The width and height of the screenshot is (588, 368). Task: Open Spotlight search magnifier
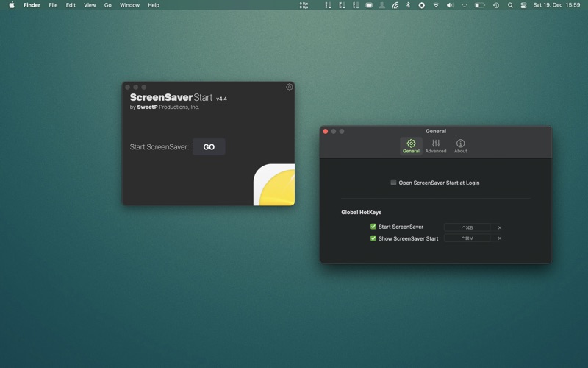pyautogui.click(x=510, y=5)
